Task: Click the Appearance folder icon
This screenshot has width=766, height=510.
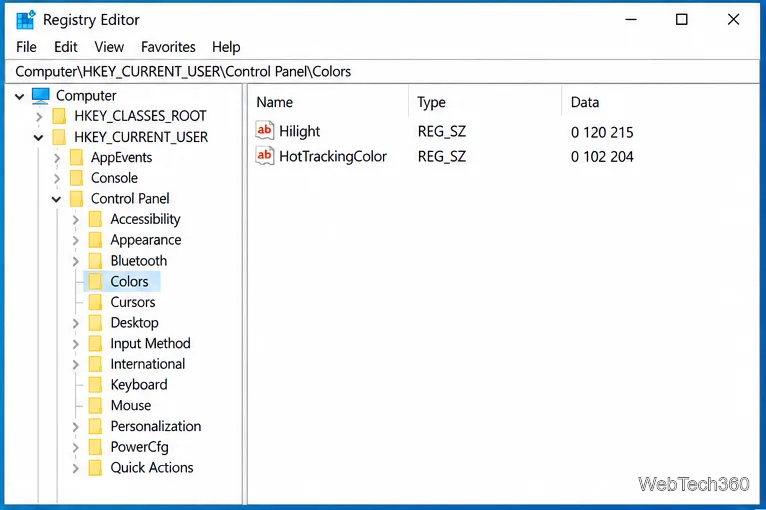Action: (96, 240)
